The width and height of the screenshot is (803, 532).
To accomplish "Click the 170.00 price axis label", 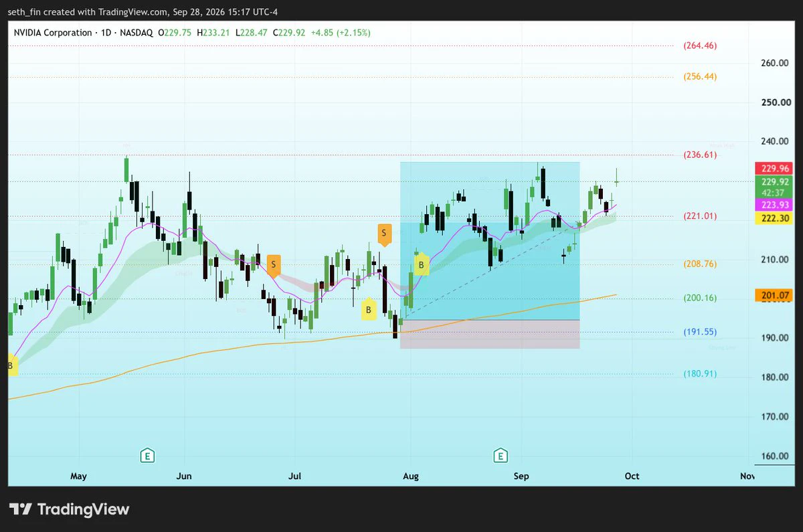I will tap(776, 417).
